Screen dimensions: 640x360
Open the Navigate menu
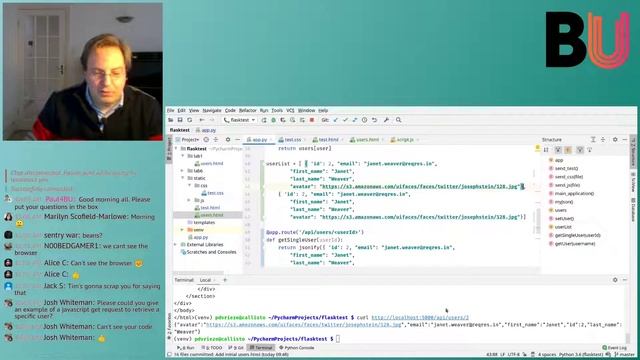point(212,110)
